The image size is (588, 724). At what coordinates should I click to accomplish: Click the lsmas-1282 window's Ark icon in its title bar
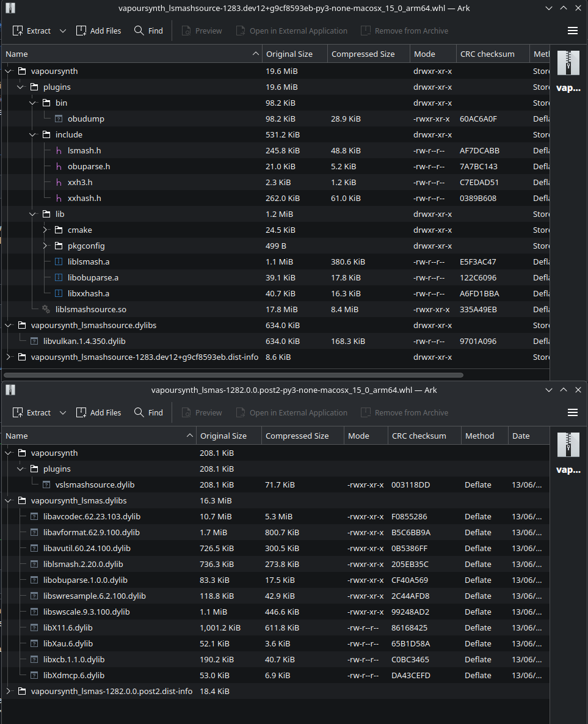point(10,390)
